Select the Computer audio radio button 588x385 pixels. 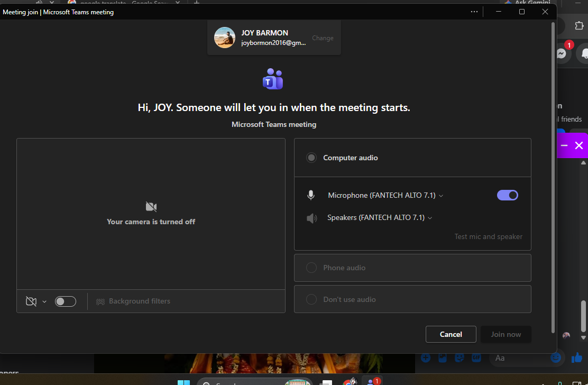311,158
